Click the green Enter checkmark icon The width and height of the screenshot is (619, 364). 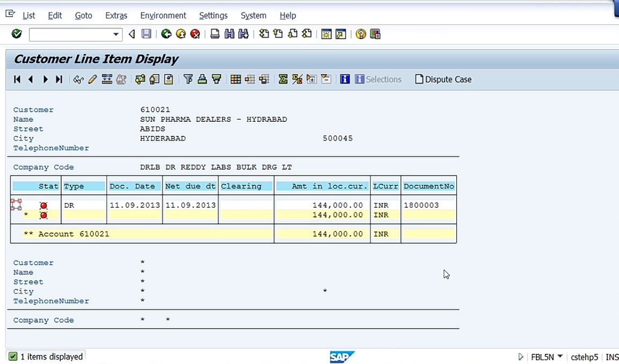pyautogui.click(x=17, y=34)
